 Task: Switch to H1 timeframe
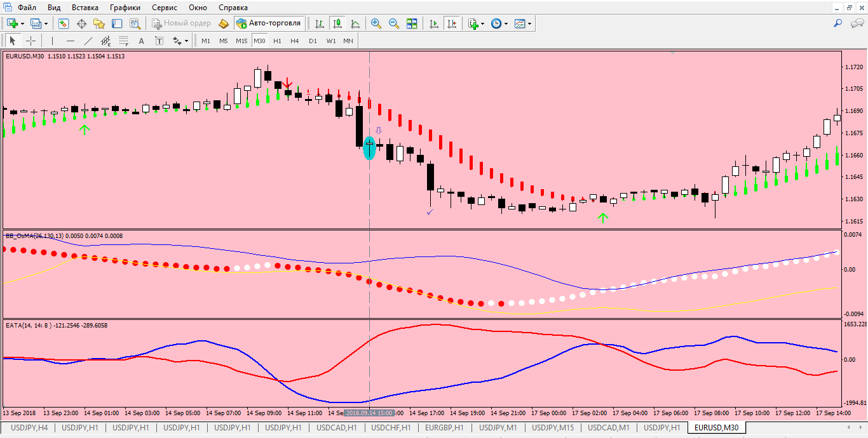point(277,41)
